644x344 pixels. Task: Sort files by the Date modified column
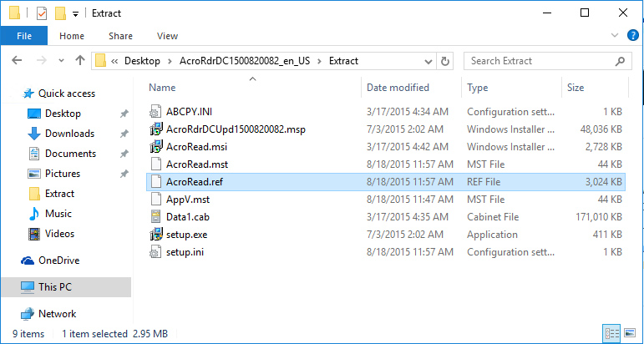coord(399,88)
